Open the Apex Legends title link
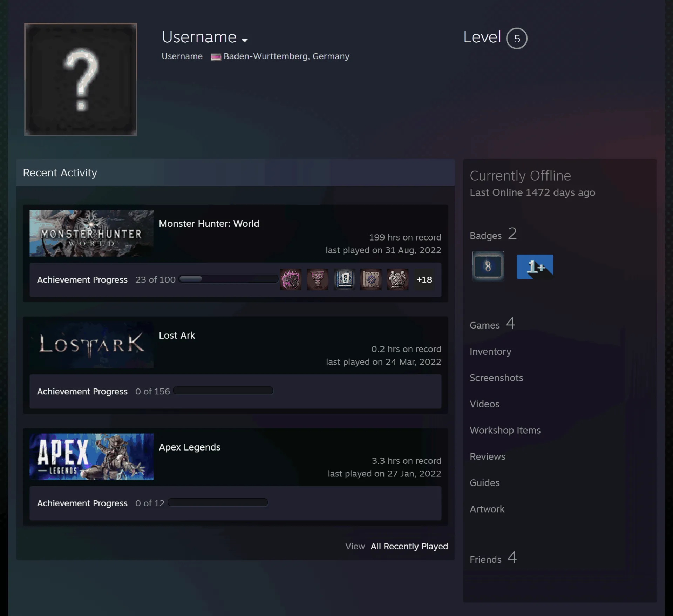673x616 pixels. point(190,447)
